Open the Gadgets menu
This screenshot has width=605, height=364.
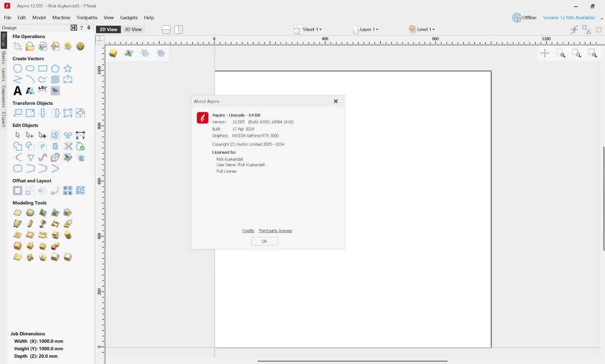[129, 18]
